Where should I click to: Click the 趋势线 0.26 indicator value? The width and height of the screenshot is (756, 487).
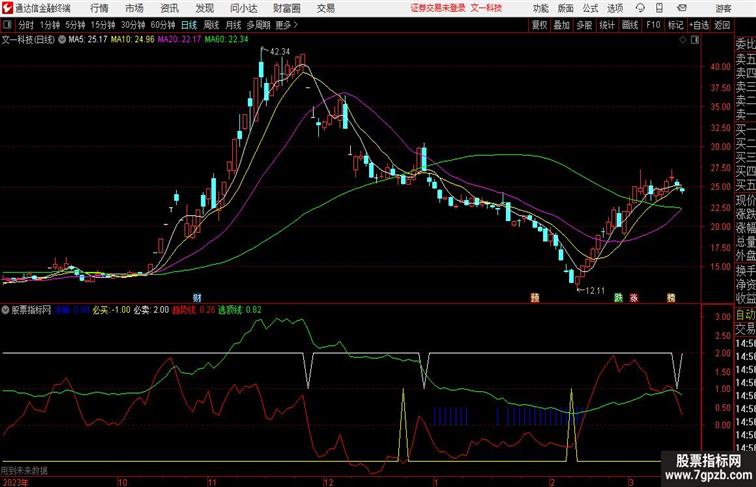tap(194, 310)
